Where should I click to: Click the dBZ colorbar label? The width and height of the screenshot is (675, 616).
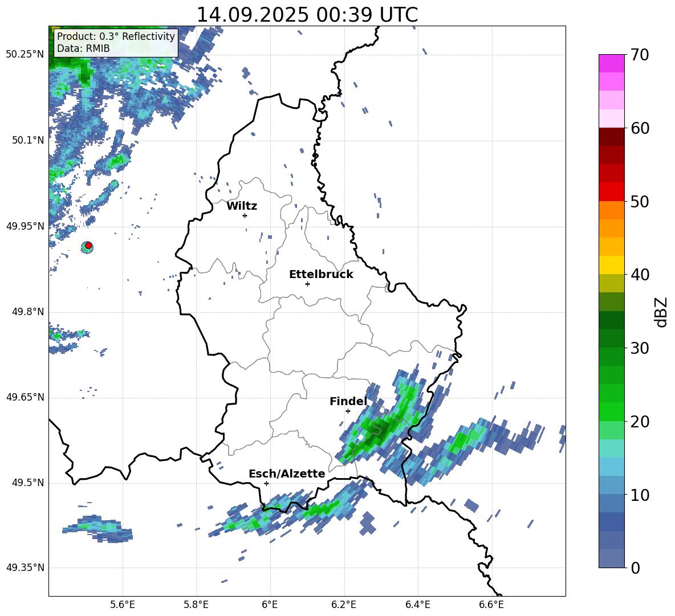662,312
